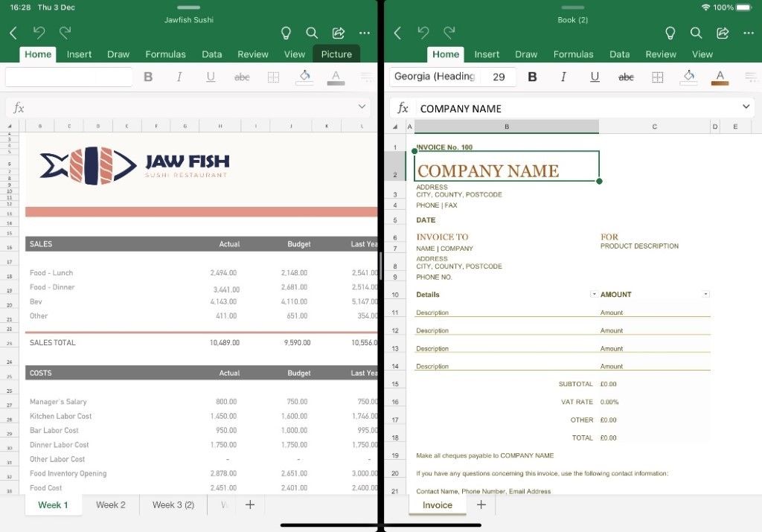Click the Georgia font name field
Image resolution: width=762 pixels, height=532 pixels.
(435, 77)
